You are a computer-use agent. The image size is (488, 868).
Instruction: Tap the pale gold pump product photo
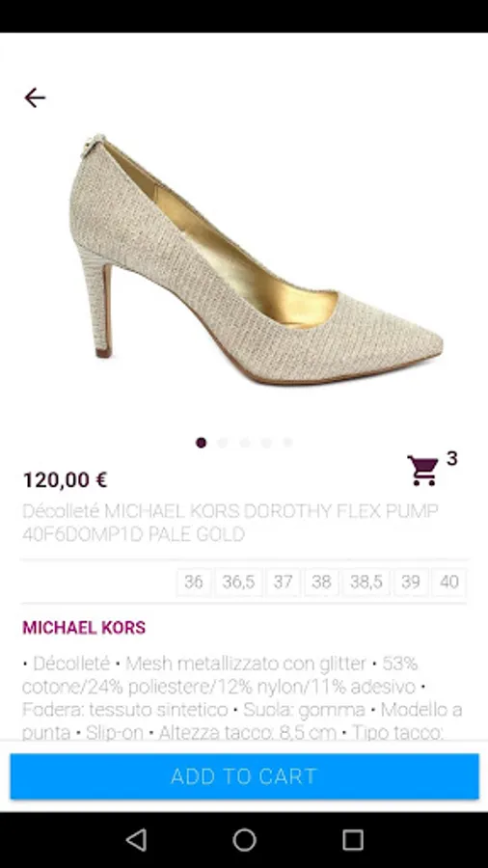click(257, 259)
